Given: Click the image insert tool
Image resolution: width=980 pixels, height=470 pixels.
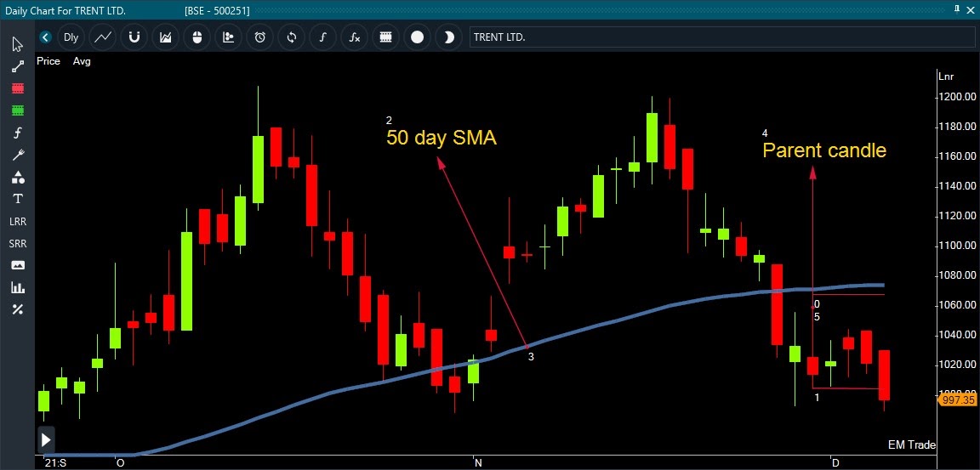Looking at the screenshot, I should (18, 265).
